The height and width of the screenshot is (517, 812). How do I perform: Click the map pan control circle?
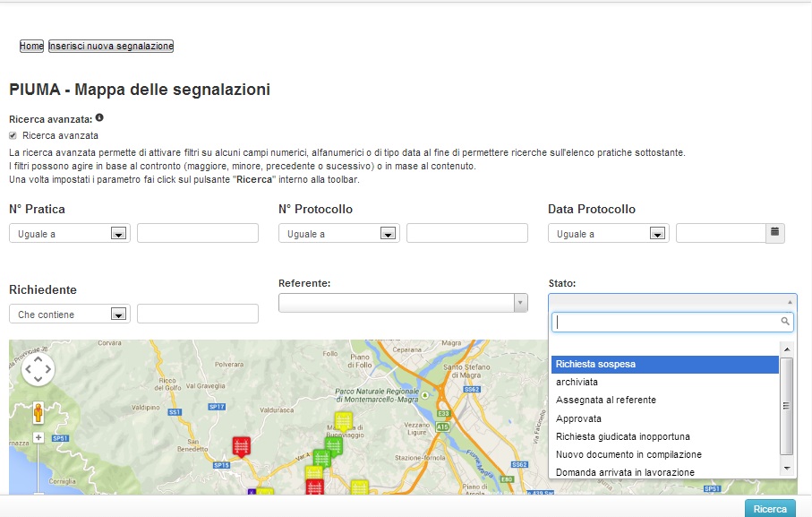pos(38,369)
